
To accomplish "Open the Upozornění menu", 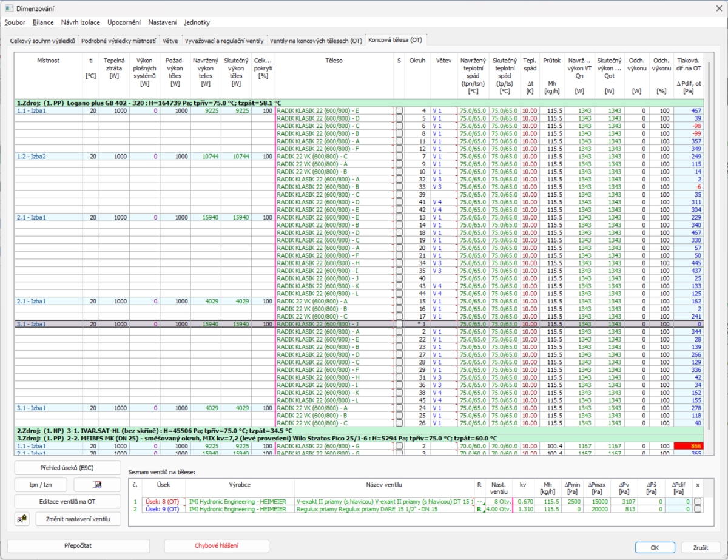I will point(124,22).
